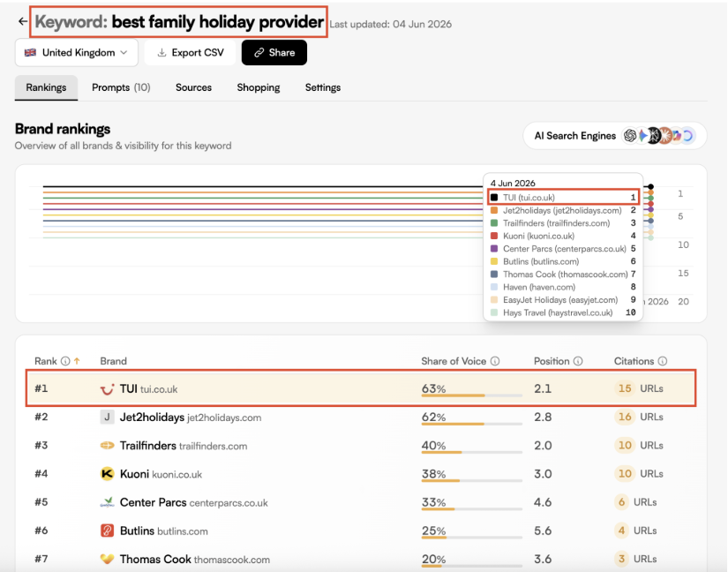Click the orange Jet2holidays legend swatch
728x572 pixels.
click(494, 210)
